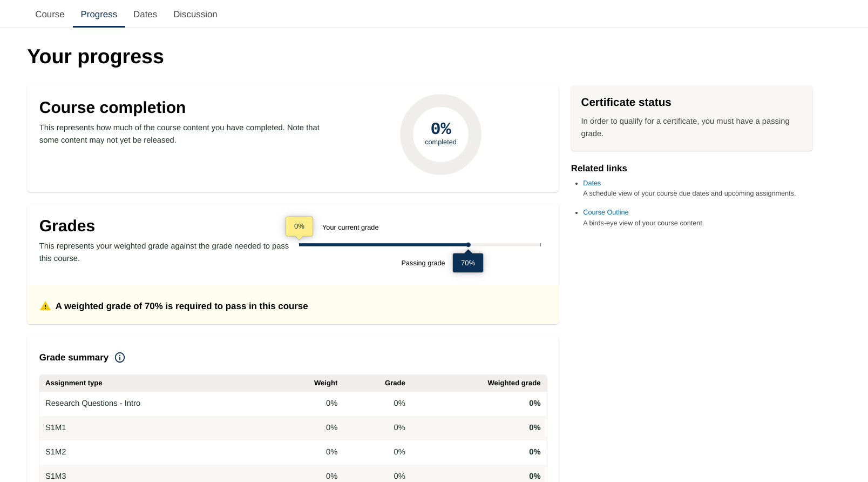The width and height of the screenshot is (868, 482).
Task: Select the Progress tab
Action: (99, 15)
